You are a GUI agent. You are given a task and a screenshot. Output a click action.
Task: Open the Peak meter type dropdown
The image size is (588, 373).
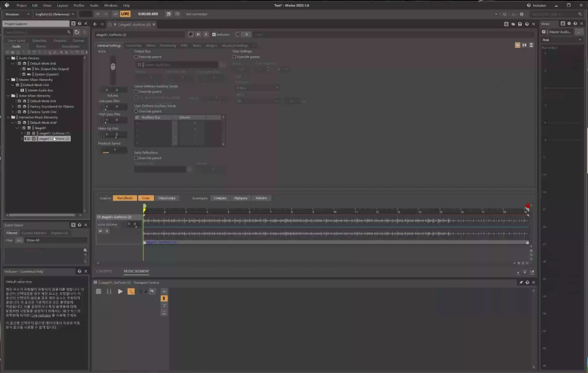coord(561,40)
